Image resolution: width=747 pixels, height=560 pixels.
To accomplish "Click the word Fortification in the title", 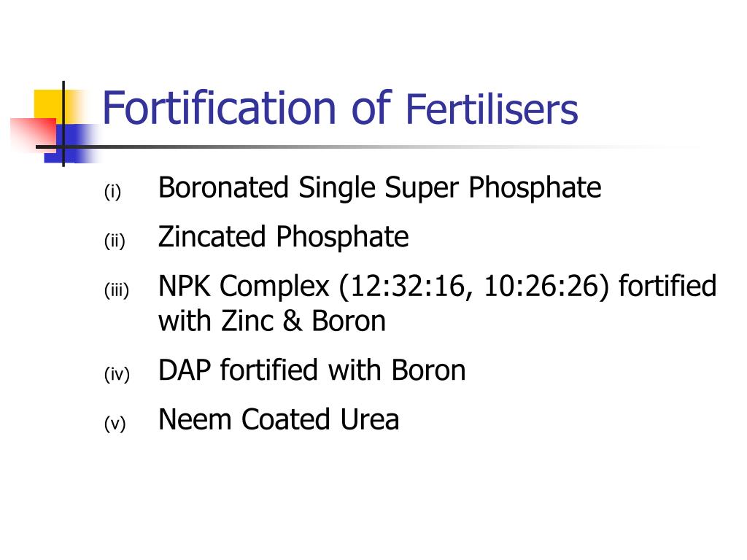I will pos(219,109).
